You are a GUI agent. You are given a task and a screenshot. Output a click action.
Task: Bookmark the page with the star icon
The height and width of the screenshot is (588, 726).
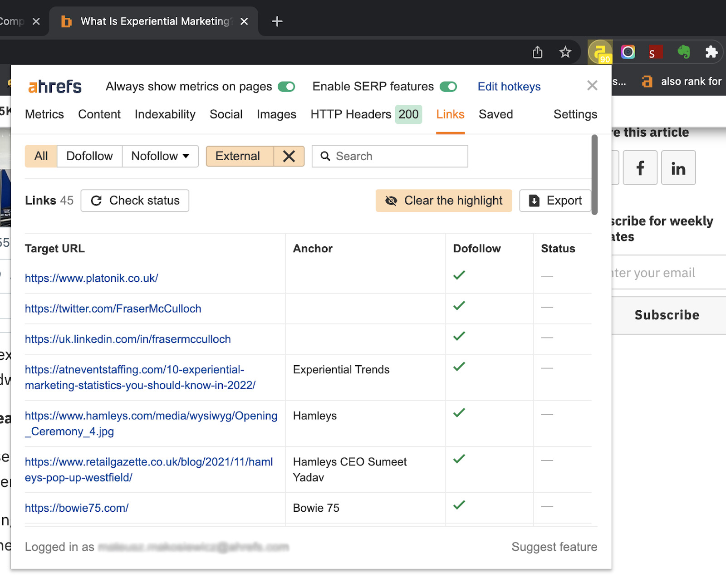click(x=565, y=52)
